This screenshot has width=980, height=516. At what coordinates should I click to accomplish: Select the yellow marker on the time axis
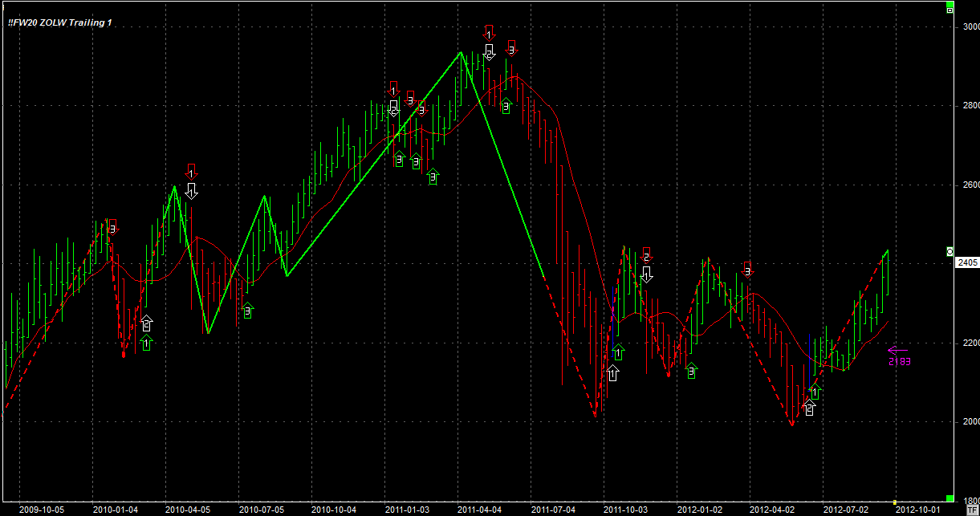[x=895, y=504]
